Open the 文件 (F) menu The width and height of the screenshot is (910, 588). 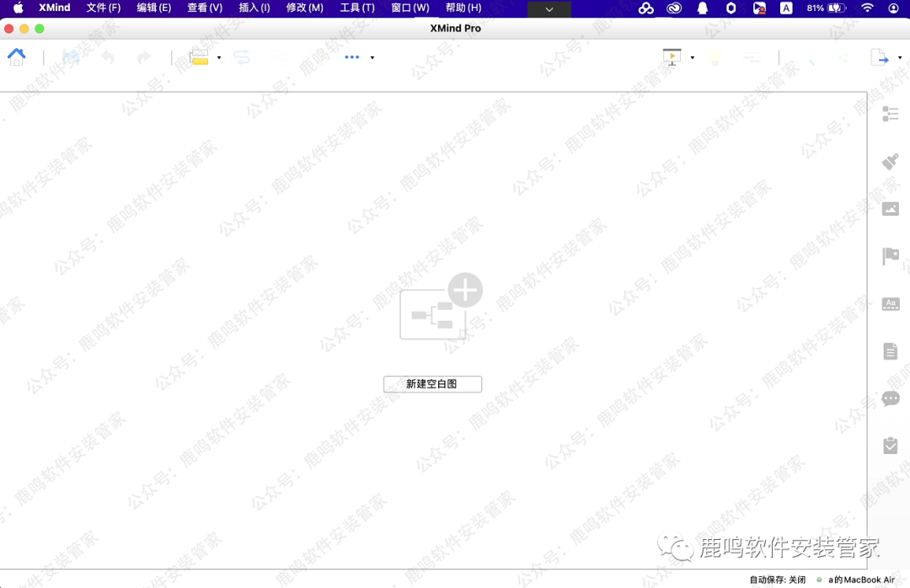pyautogui.click(x=103, y=8)
